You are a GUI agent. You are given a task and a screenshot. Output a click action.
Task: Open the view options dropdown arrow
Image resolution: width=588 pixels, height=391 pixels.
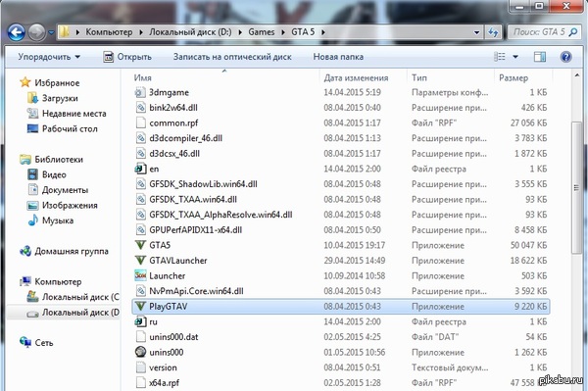click(x=515, y=57)
